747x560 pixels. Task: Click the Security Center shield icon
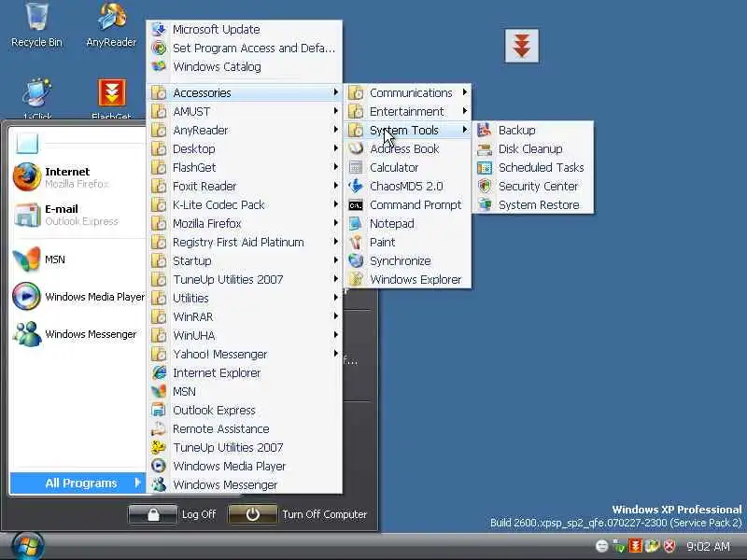pyautogui.click(x=485, y=186)
